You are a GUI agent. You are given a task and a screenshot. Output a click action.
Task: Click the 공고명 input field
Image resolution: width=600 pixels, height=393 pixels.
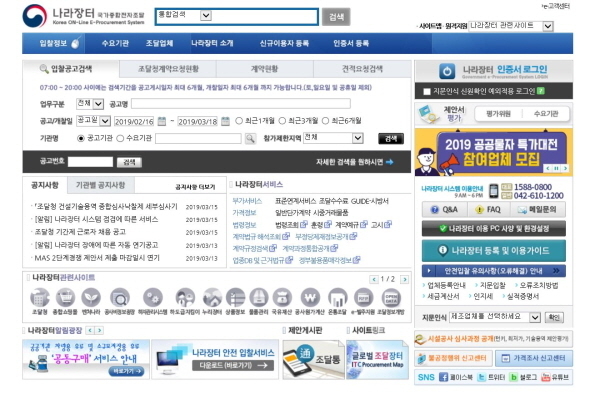point(241,104)
